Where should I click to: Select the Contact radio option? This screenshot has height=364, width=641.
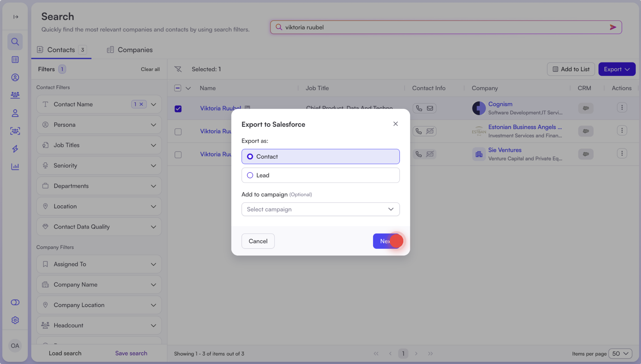250,156
